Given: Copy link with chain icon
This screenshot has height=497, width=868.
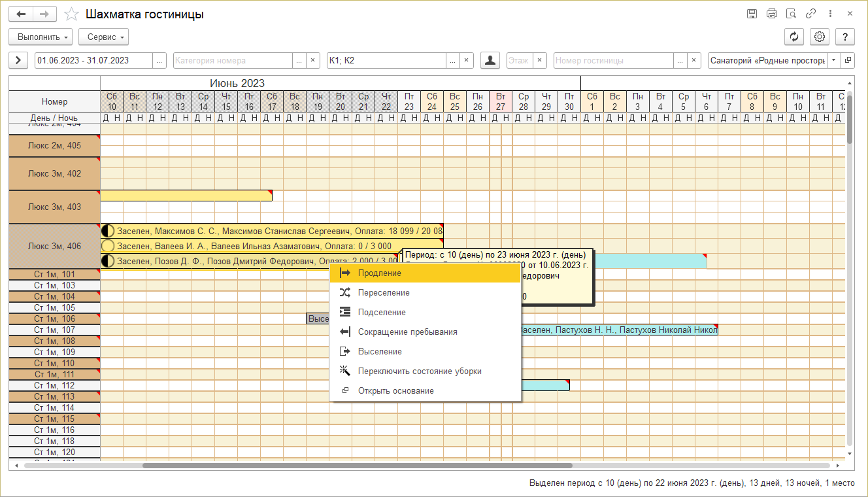Looking at the screenshot, I should click(x=810, y=14).
